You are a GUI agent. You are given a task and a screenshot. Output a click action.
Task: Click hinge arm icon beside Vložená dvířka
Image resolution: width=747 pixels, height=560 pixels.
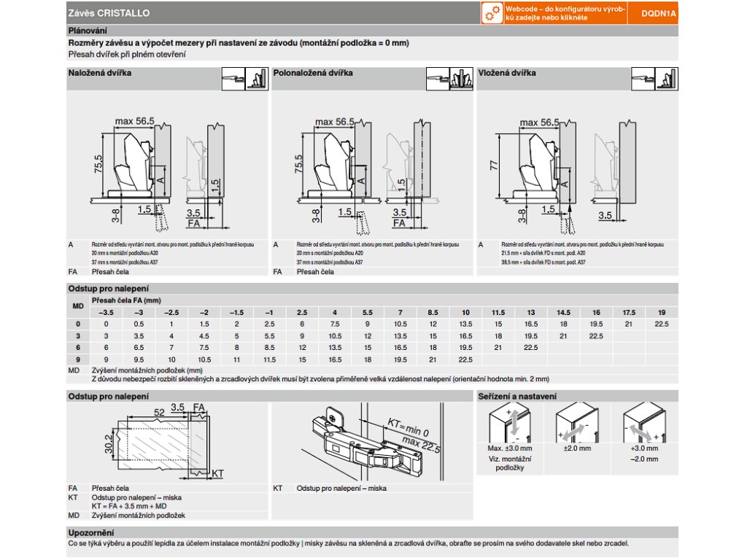click(642, 77)
